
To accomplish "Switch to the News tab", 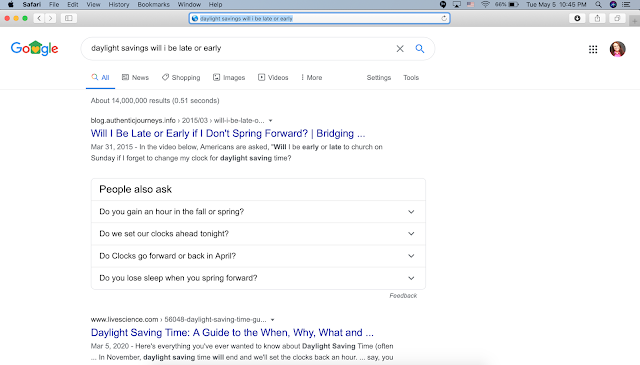I will pos(136,78).
